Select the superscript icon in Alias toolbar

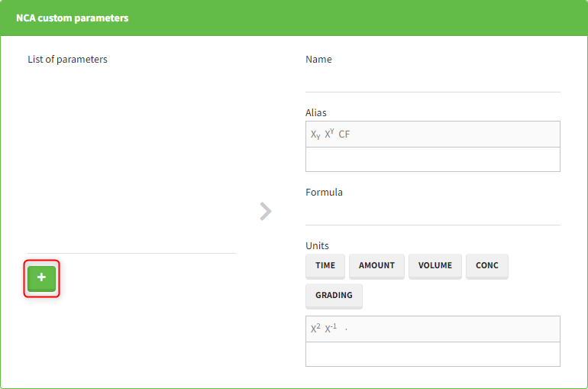pos(329,134)
